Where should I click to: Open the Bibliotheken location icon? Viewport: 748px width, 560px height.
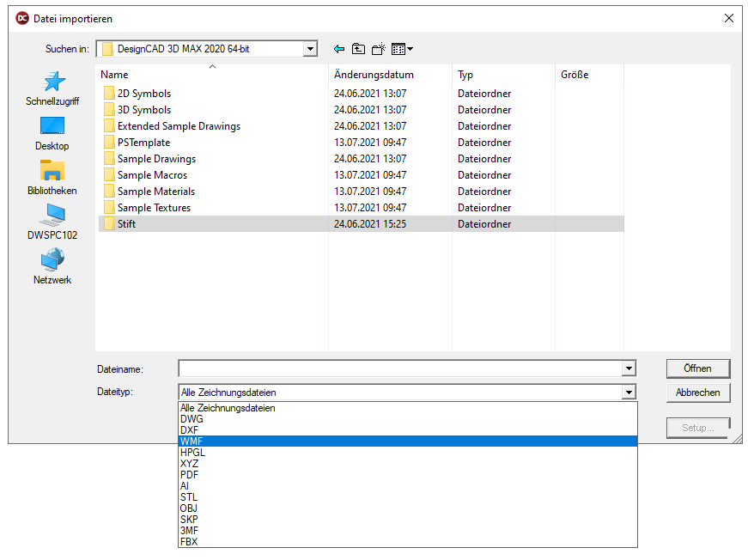pos(52,171)
